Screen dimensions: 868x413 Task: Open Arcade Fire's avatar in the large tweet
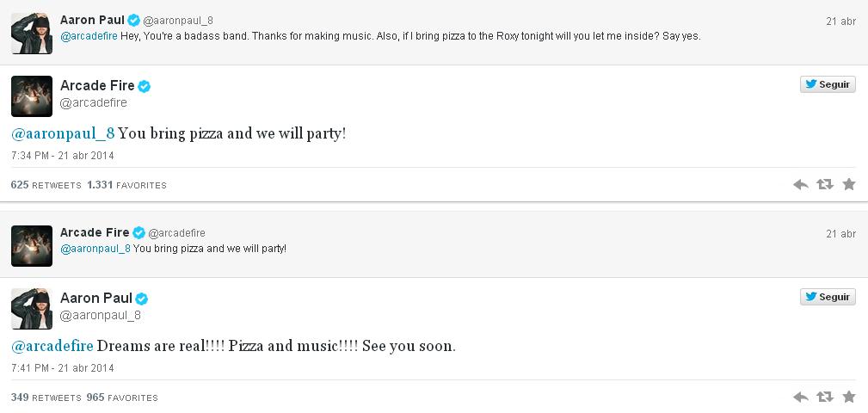coord(32,96)
